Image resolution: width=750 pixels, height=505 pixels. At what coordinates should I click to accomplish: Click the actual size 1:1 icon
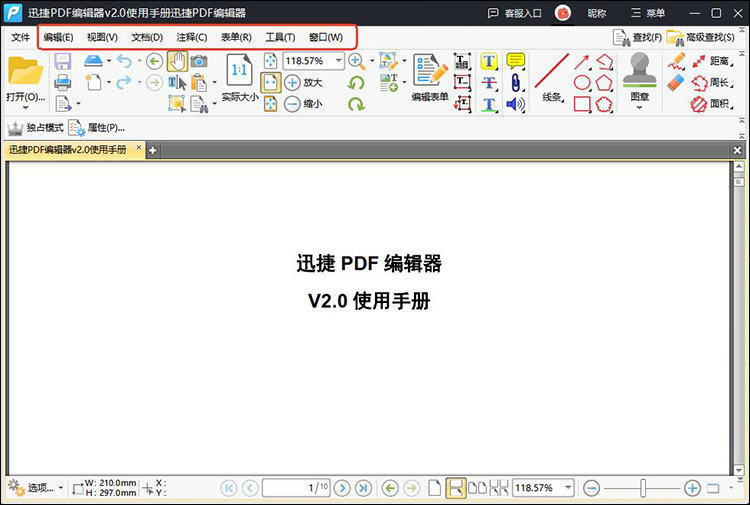[x=239, y=70]
